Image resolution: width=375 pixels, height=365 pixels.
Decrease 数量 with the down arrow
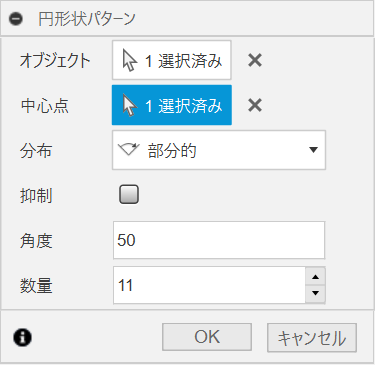(315, 294)
